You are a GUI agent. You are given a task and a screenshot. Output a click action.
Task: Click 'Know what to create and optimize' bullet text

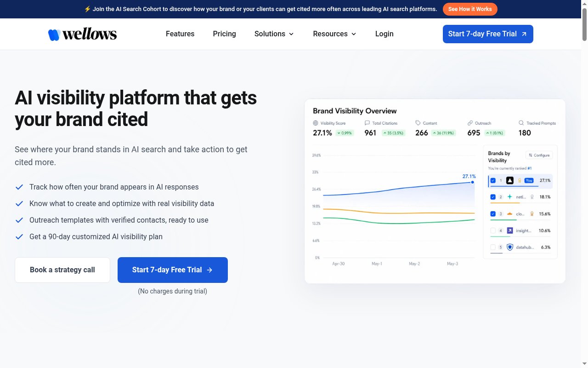click(x=122, y=204)
